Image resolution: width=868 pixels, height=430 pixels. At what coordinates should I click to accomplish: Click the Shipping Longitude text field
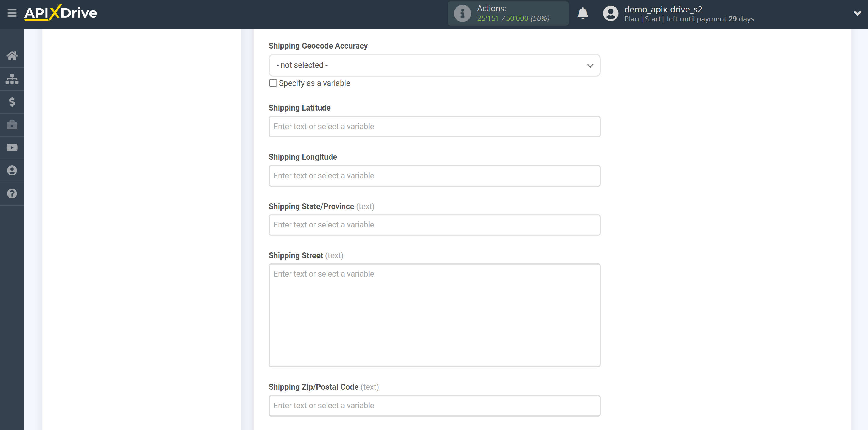click(x=435, y=175)
